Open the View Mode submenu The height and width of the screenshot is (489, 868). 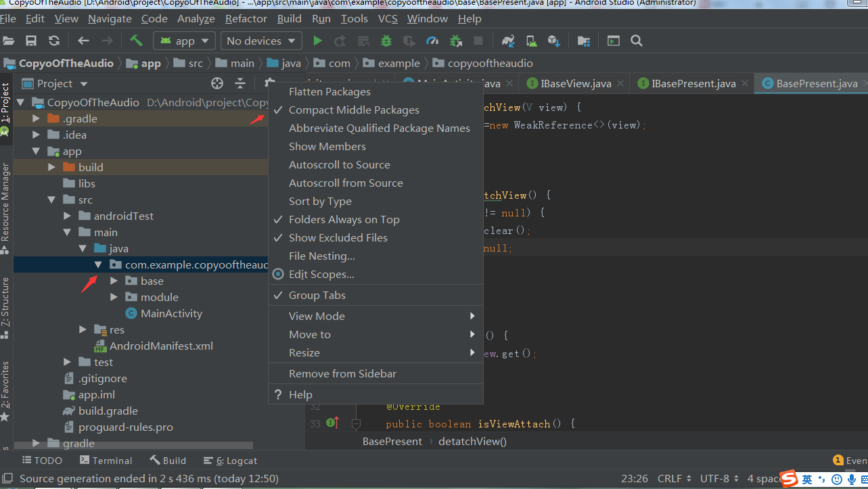[316, 316]
